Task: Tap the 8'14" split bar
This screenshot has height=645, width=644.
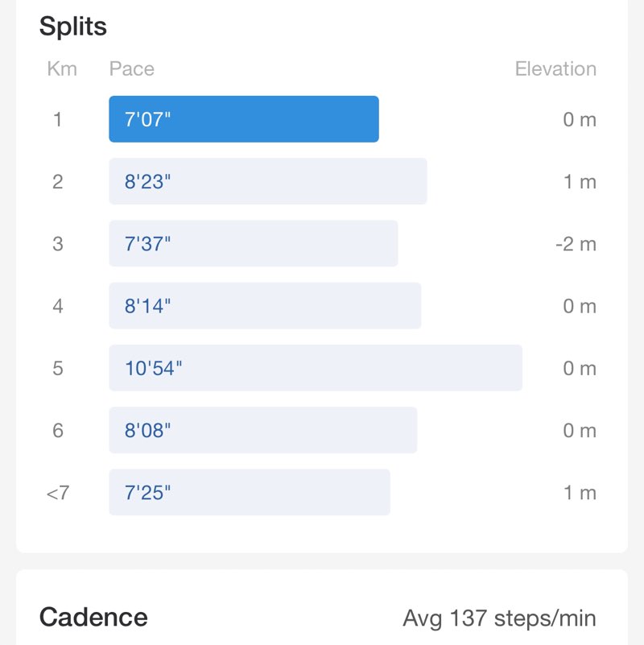Action: pyautogui.click(x=265, y=306)
